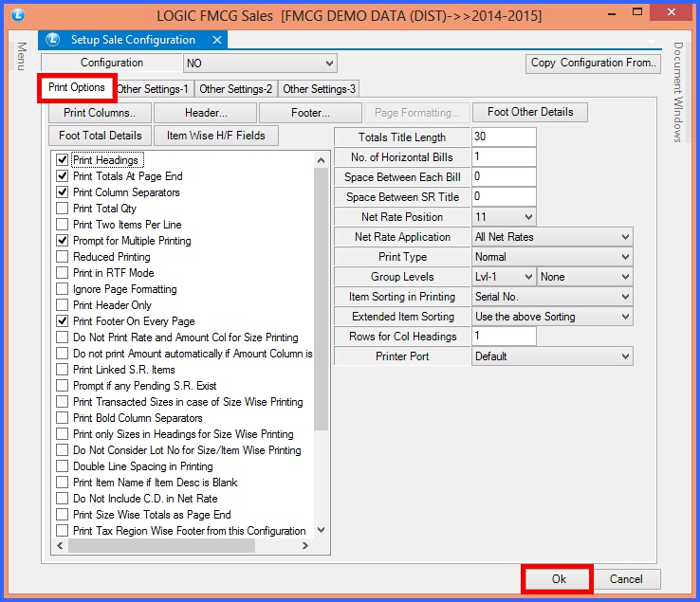Click Space Between SR Title field

click(504, 196)
